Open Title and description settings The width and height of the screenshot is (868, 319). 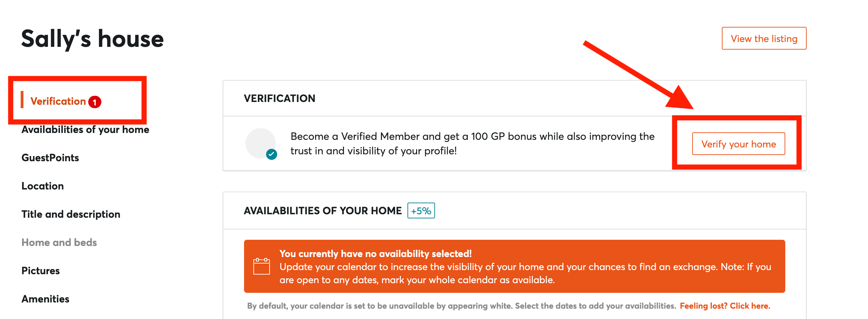71,214
